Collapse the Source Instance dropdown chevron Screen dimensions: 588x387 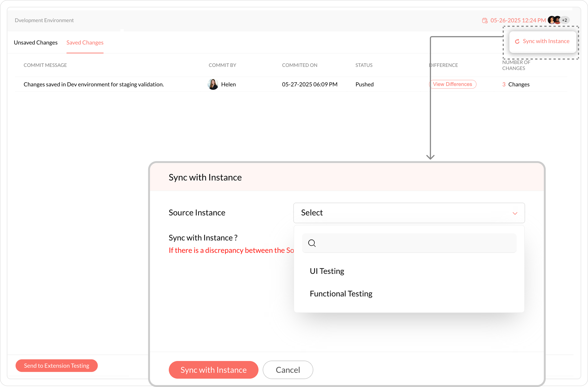[x=515, y=213]
